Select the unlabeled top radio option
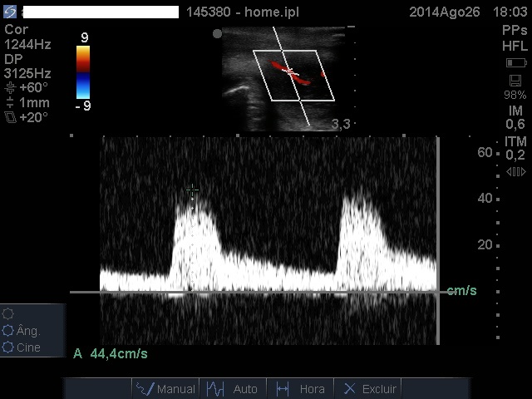 click(9, 314)
